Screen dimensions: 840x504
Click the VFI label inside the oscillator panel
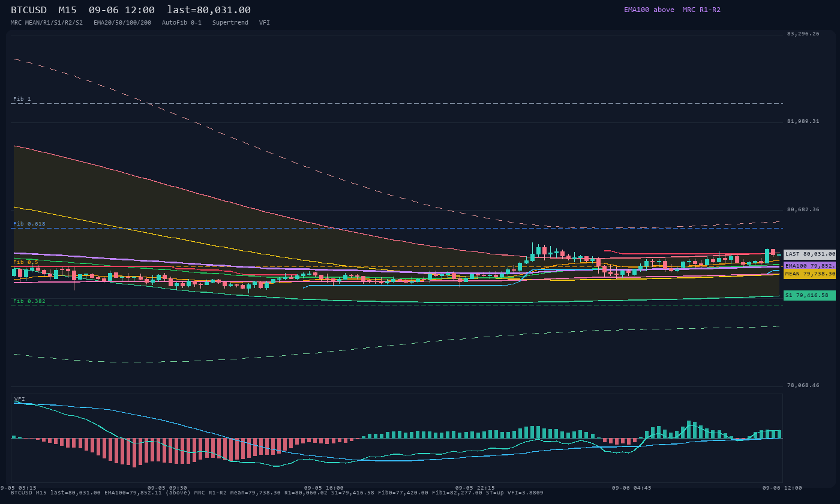coord(20,399)
